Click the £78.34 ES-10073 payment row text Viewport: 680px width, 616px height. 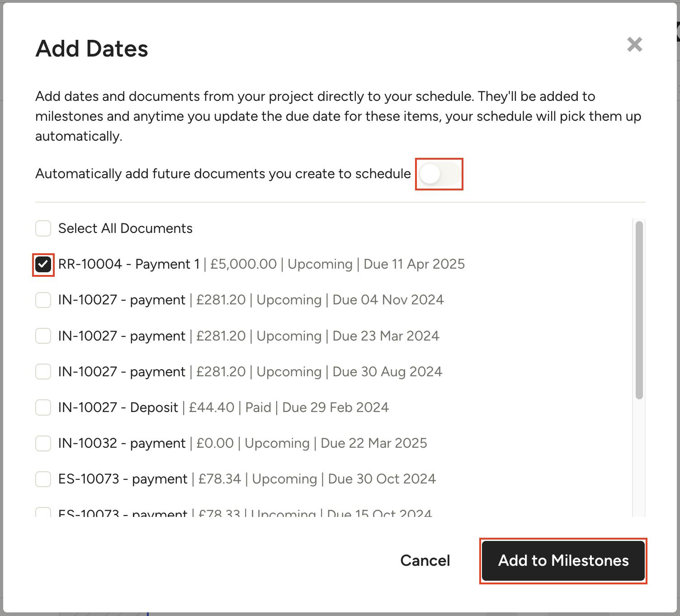click(x=246, y=479)
